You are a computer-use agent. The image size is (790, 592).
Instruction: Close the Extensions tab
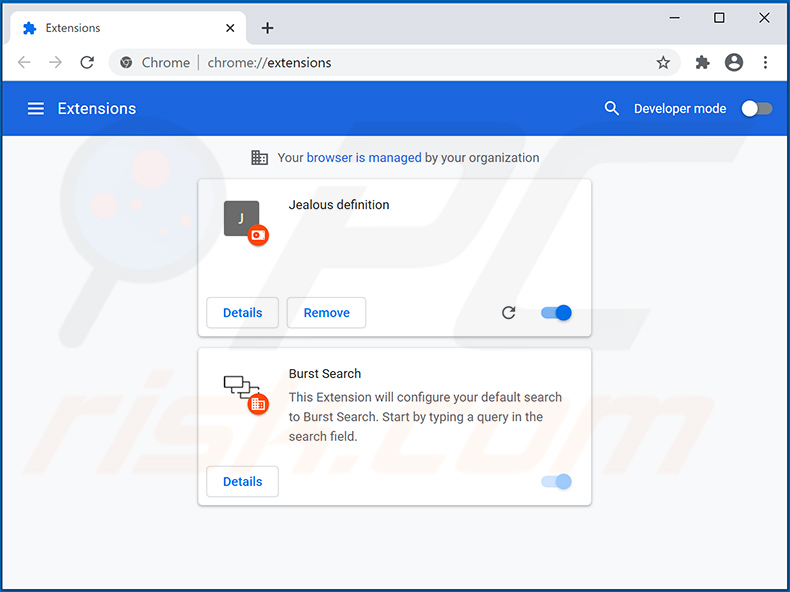[230, 28]
